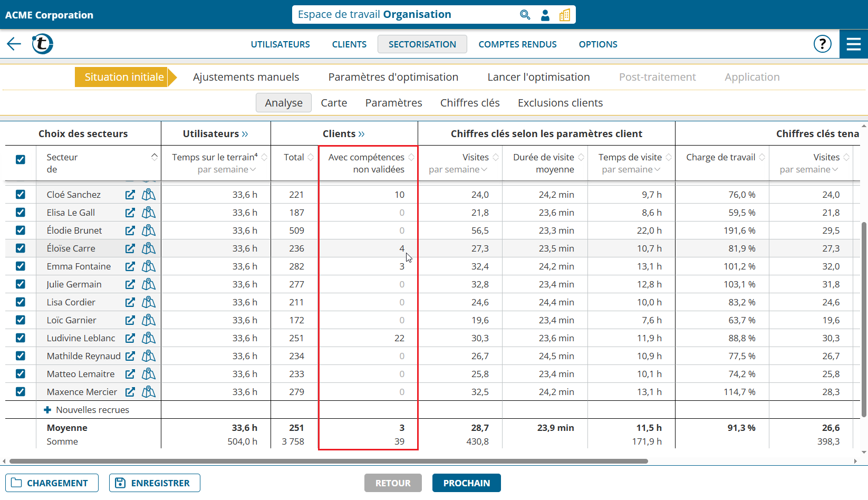Click the user profile icon

[545, 15]
